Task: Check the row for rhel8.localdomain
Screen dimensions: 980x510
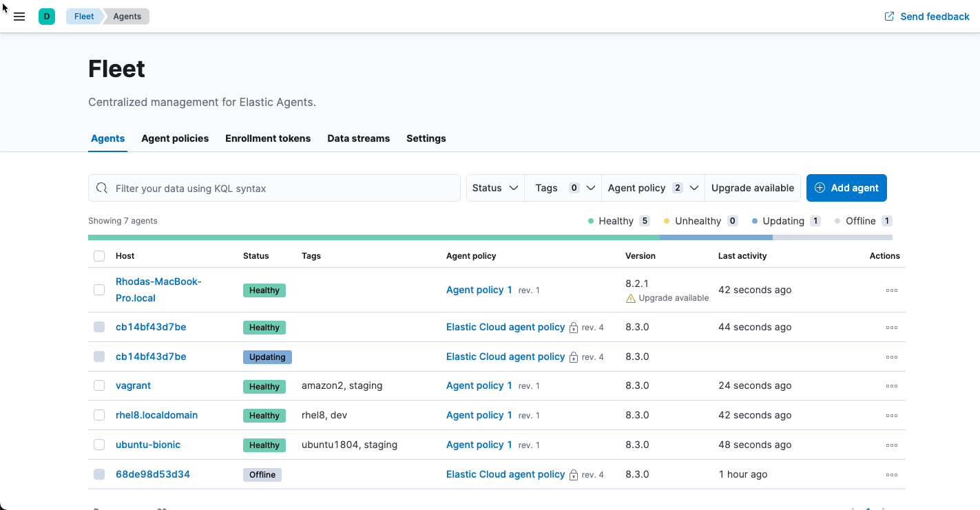Action: click(x=98, y=415)
